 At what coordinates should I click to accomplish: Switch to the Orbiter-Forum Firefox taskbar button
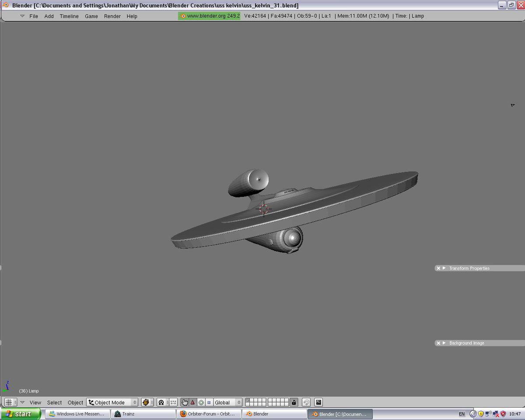[209, 414]
